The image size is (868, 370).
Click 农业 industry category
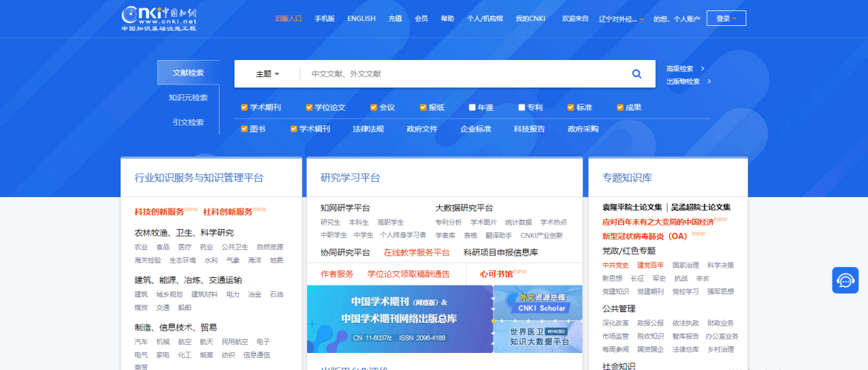tap(141, 247)
